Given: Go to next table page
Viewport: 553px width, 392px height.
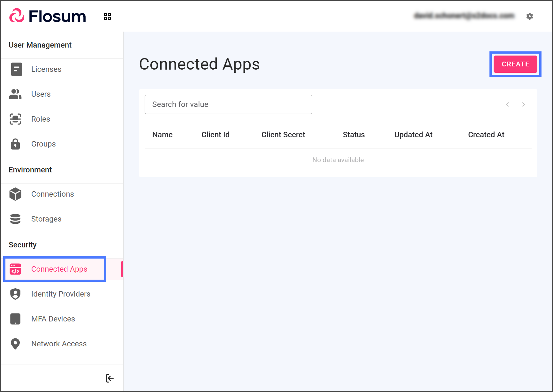Looking at the screenshot, I should 523,104.
